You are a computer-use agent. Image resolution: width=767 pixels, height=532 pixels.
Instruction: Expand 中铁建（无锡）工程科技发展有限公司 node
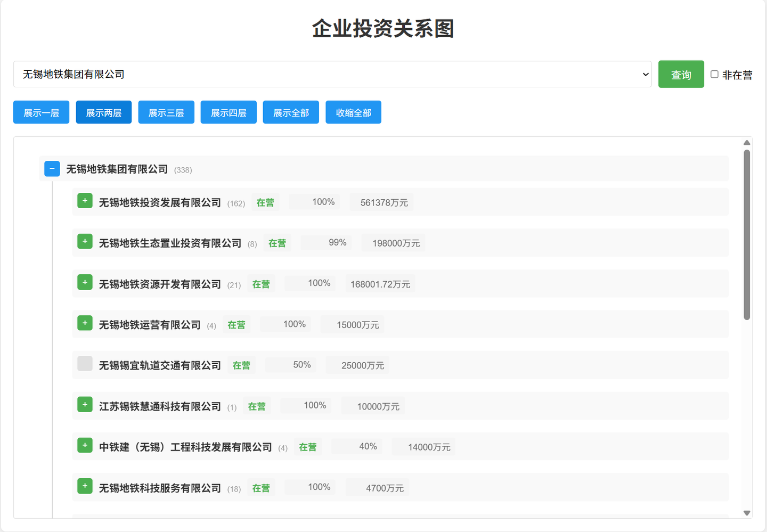click(85, 445)
